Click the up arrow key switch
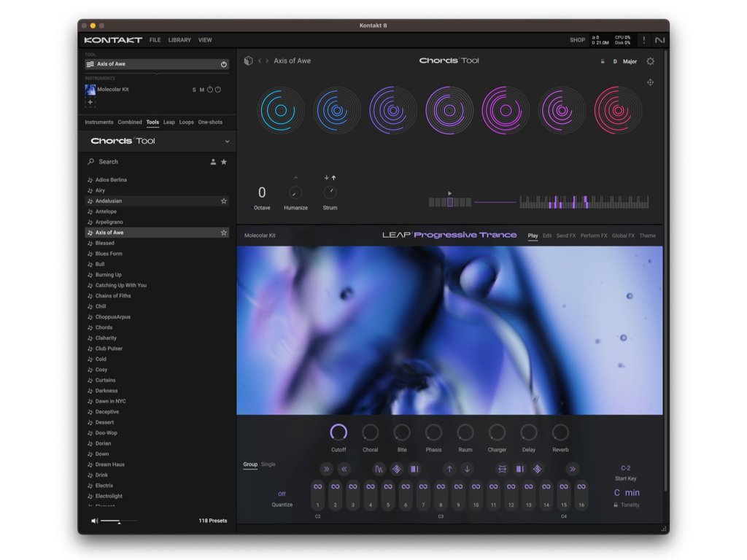 pyautogui.click(x=449, y=469)
